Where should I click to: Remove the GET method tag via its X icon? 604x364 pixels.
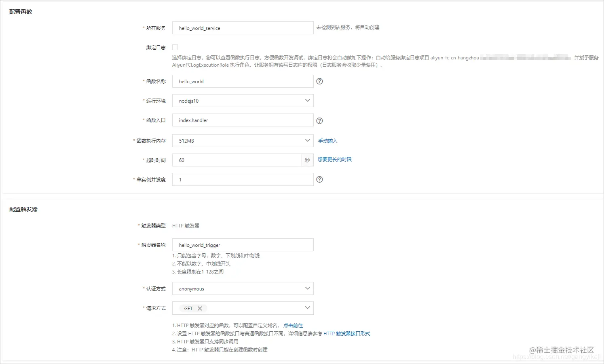coord(201,308)
